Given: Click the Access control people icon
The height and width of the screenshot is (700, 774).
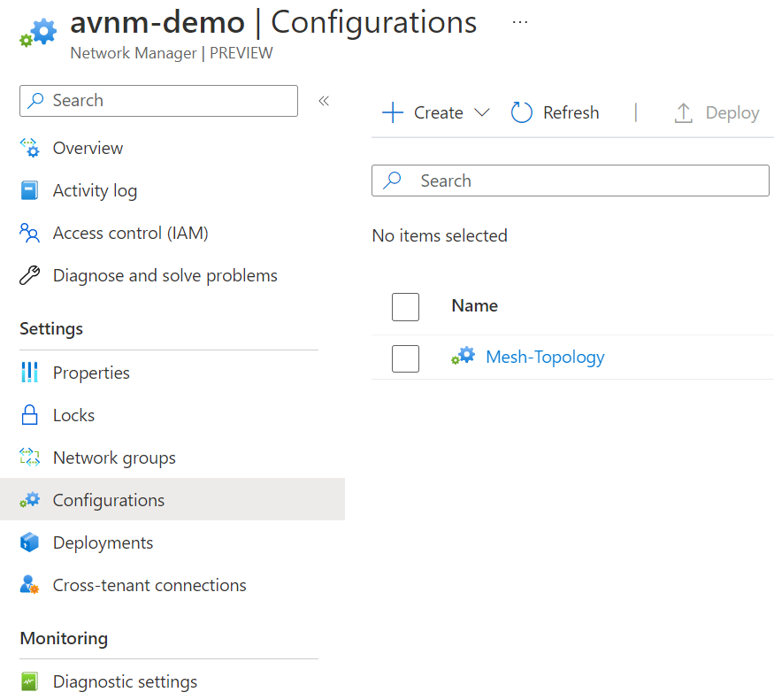Looking at the screenshot, I should point(30,234).
